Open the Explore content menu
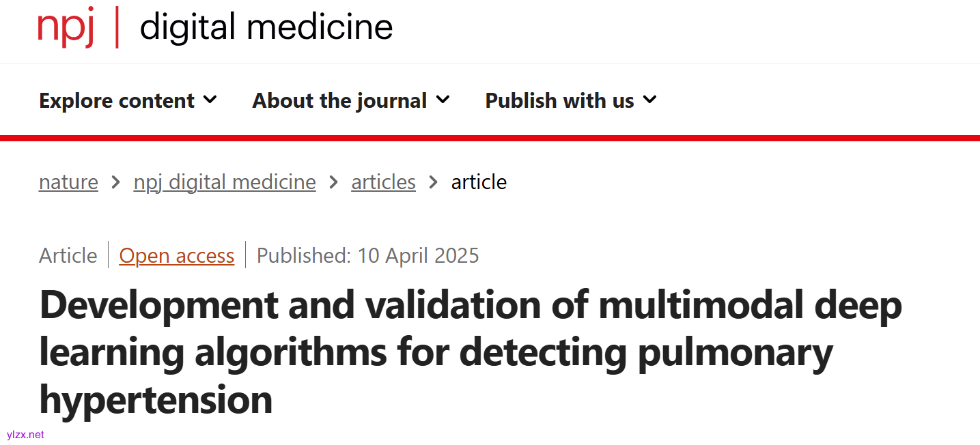Screen dimensions: 980x445 click(117, 101)
